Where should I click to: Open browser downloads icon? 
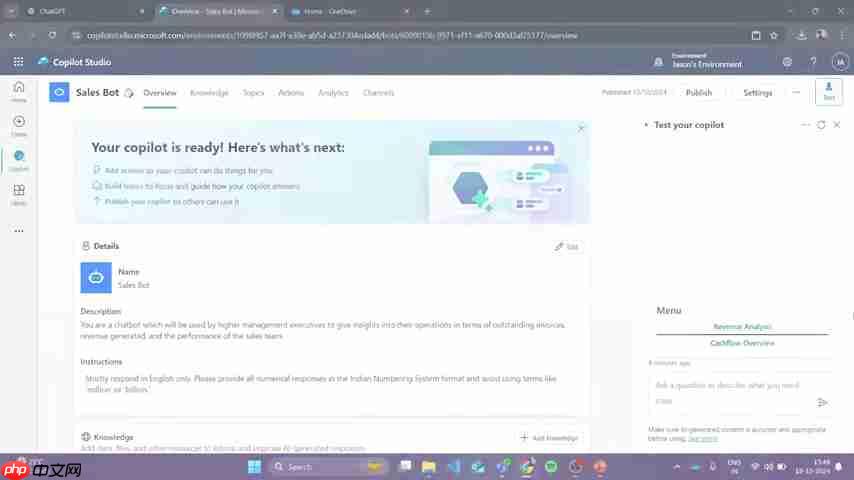pyautogui.click(x=801, y=35)
